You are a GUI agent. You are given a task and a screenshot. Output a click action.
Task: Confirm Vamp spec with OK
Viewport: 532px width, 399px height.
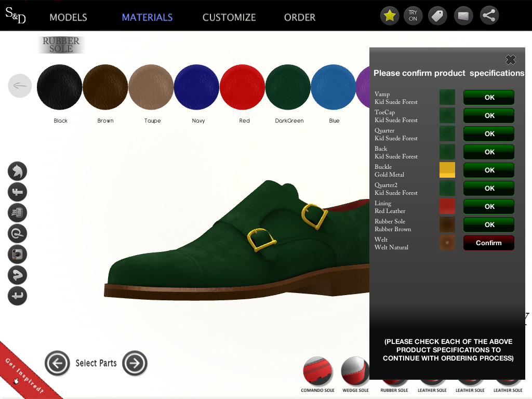point(489,97)
